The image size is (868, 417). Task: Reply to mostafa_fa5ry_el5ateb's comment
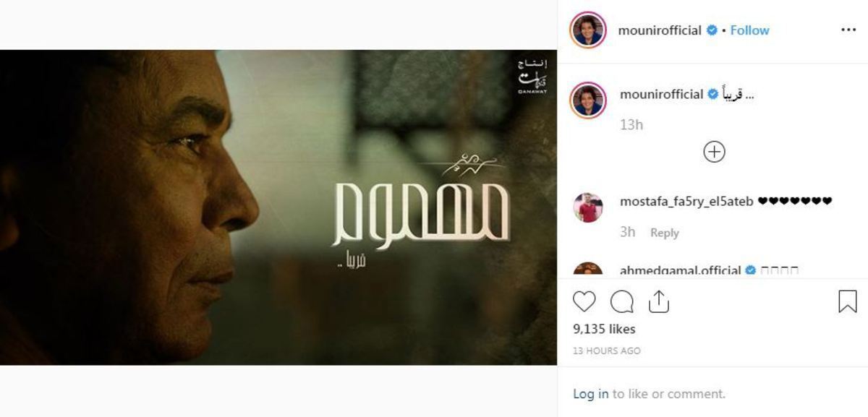pyautogui.click(x=664, y=233)
